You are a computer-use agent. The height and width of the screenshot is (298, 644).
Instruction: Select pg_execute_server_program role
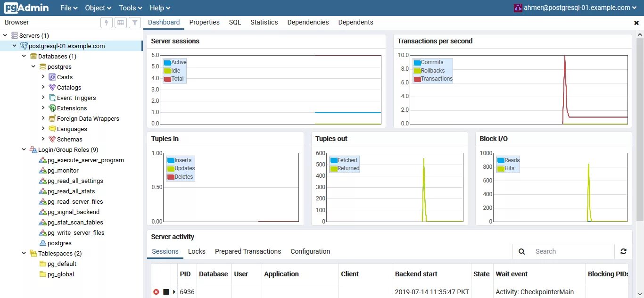pos(86,160)
